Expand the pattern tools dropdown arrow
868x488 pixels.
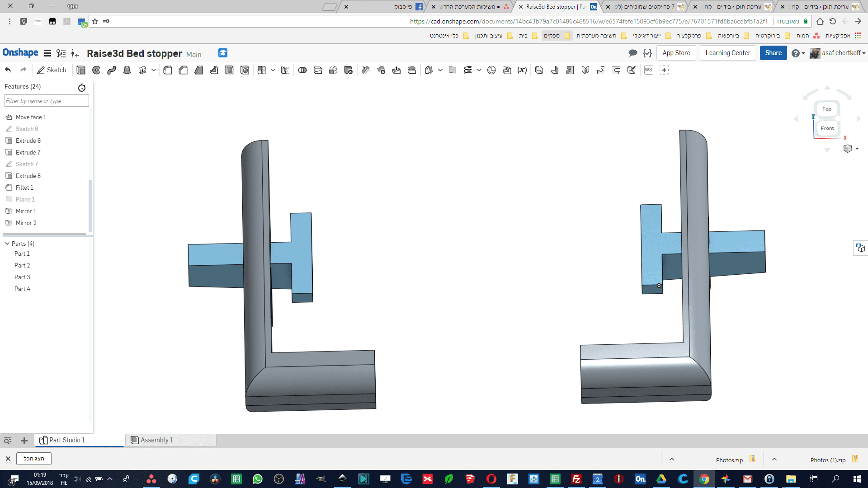[273, 70]
